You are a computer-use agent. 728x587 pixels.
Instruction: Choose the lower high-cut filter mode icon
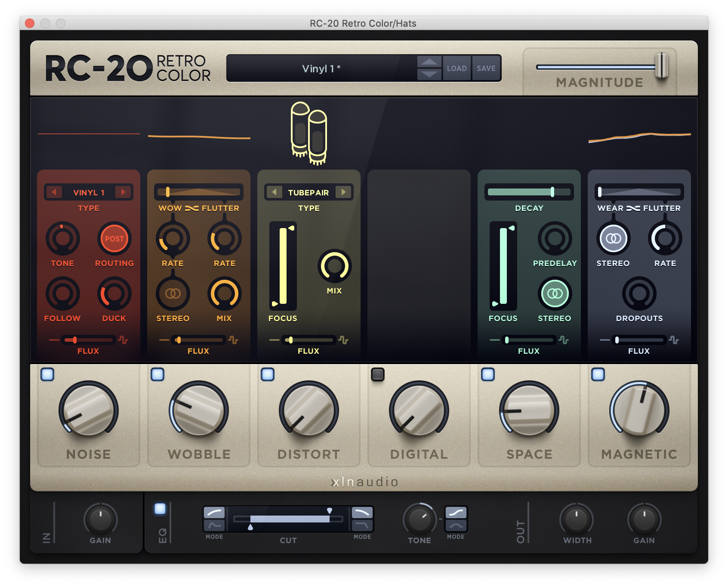tap(362, 525)
